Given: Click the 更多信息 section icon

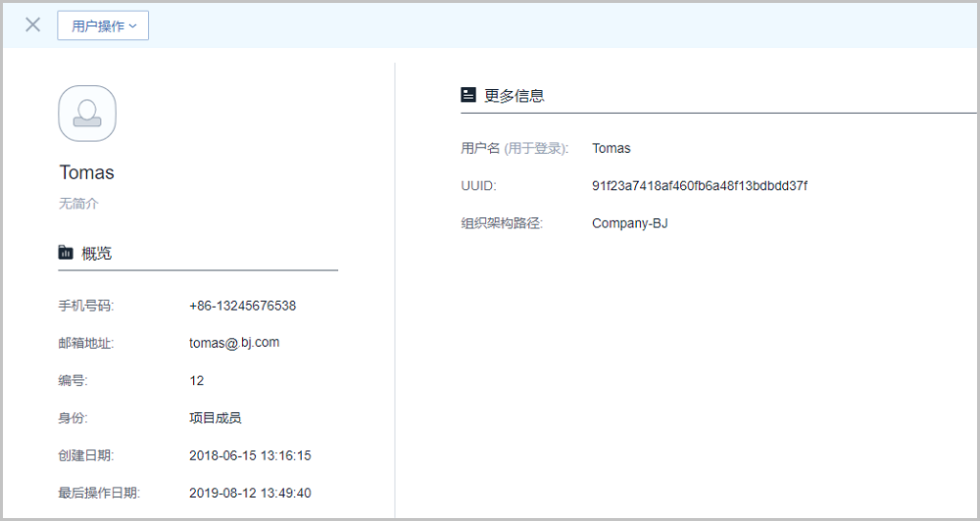Looking at the screenshot, I should [468, 95].
